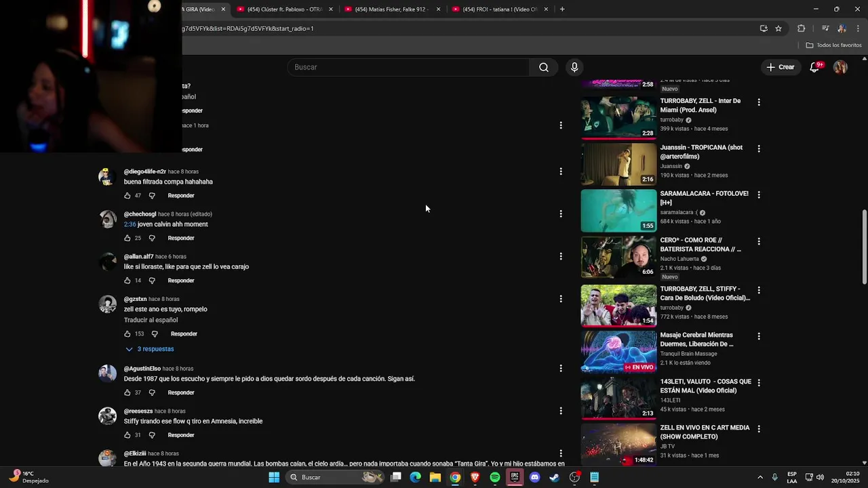Open Steam from the taskbar
868x488 pixels.
(x=555, y=477)
